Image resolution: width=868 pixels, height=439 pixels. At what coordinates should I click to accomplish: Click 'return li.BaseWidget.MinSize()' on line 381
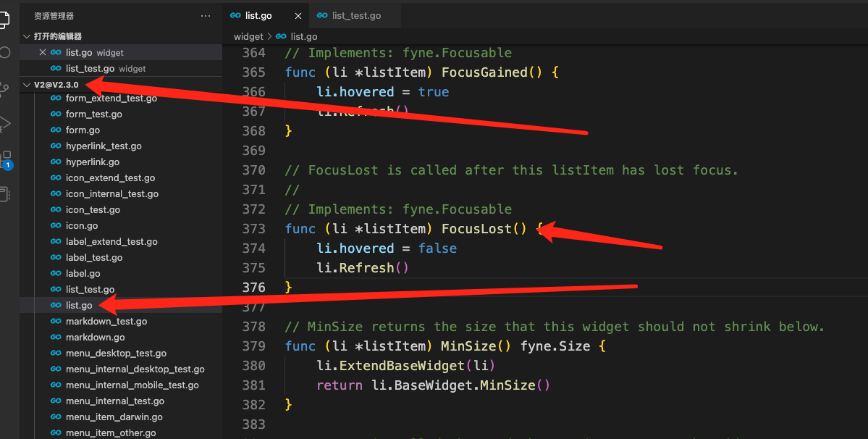pos(434,385)
